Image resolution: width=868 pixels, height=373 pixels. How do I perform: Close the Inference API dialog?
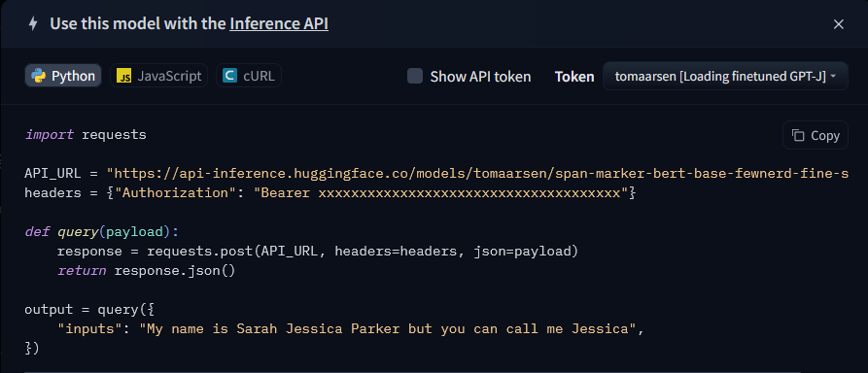click(839, 24)
